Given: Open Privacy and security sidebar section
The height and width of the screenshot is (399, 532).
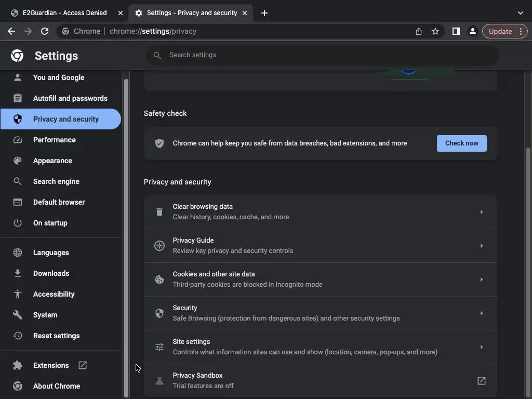Looking at the screenshot, I should [60, 119].
